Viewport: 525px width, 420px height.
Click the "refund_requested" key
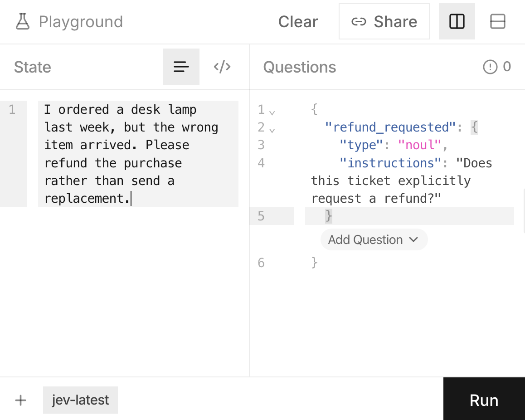[x=390, y=127]
